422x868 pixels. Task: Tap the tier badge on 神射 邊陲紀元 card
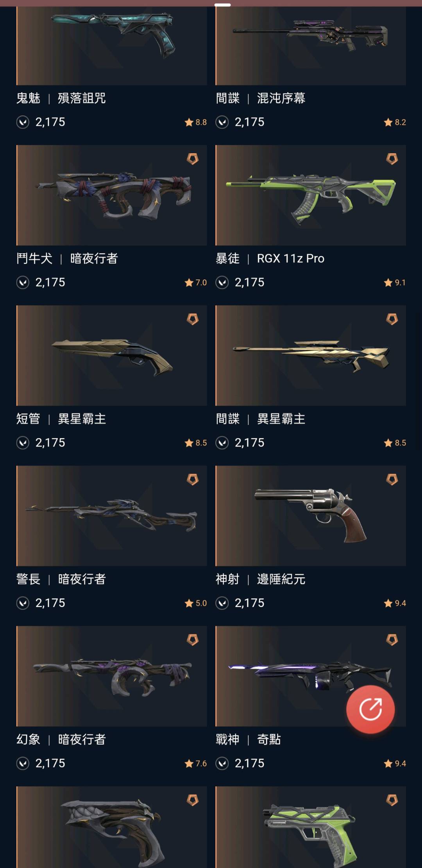click(x=392, y=479)
